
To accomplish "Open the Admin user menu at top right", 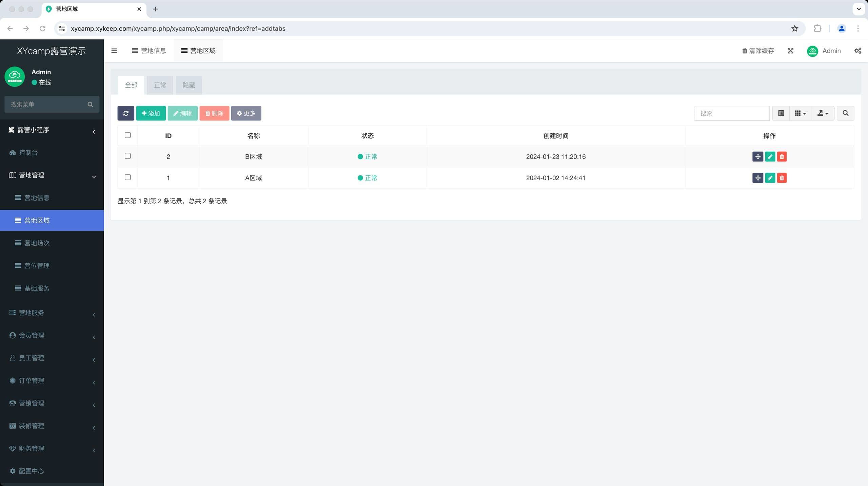I will tap(824, 51).
